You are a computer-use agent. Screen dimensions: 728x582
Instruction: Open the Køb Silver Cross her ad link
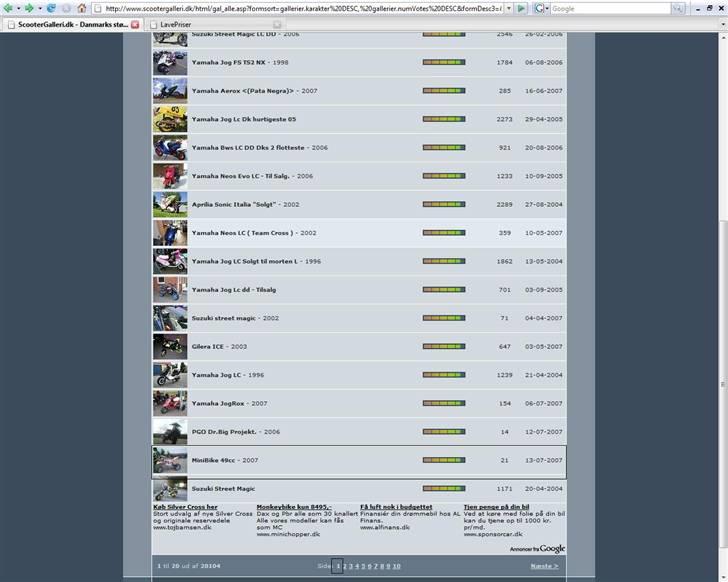click(185, 507)
